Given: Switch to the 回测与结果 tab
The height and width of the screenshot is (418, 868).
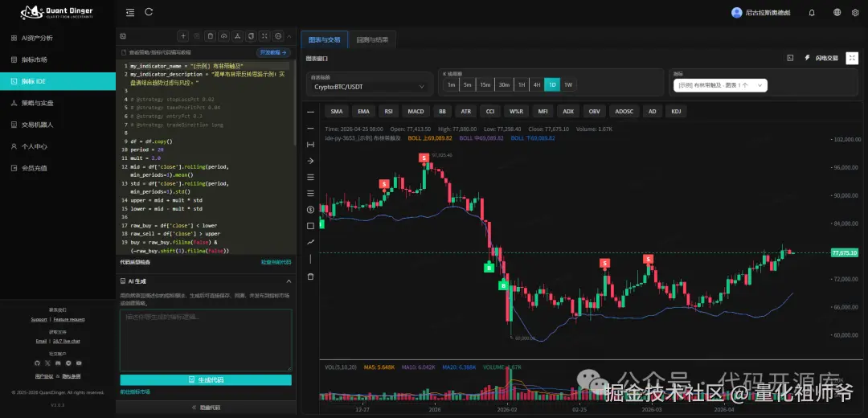Looking at the screenshot, I should (372, 40).
